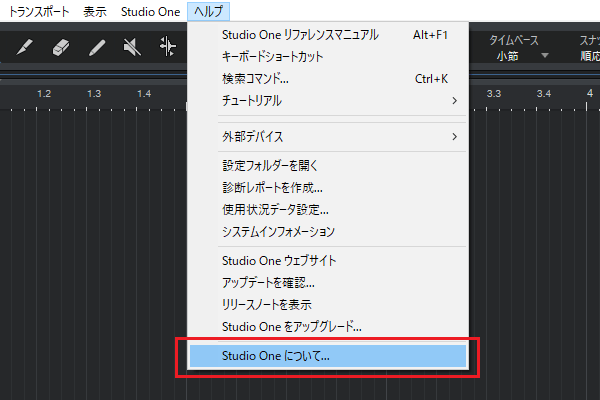This screenshot has height=400, width=600.
Task: Open the トランスポート menu
Action: [39, 12]
